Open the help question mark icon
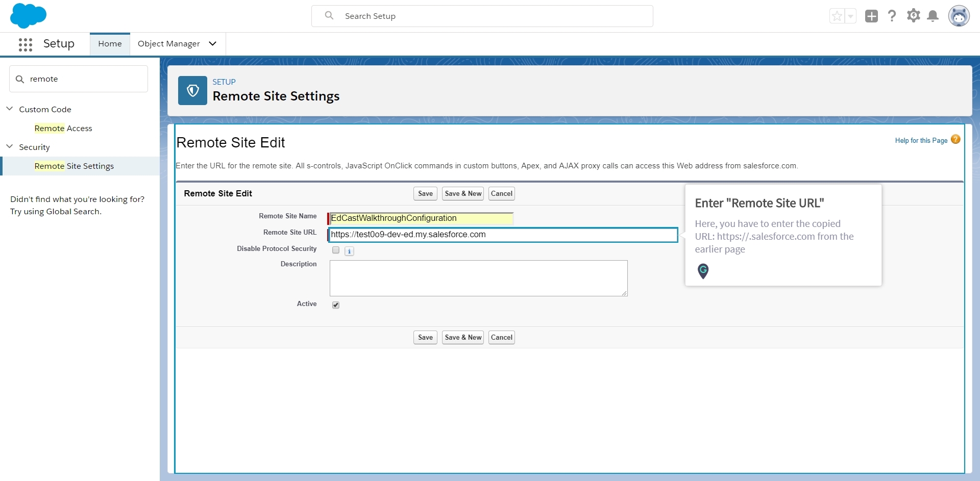Screen dimensions: 980x481 tap(892, 16)
